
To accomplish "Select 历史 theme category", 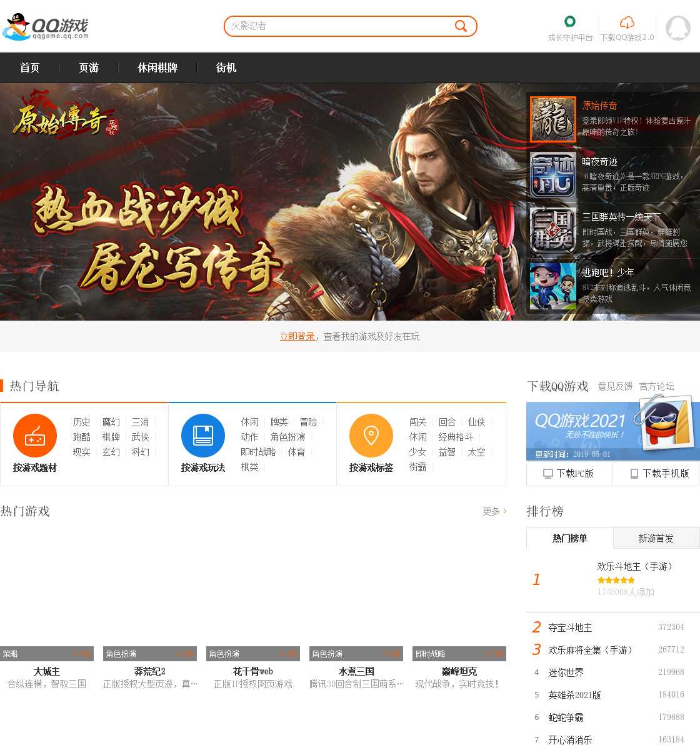I will pos(81,422).
